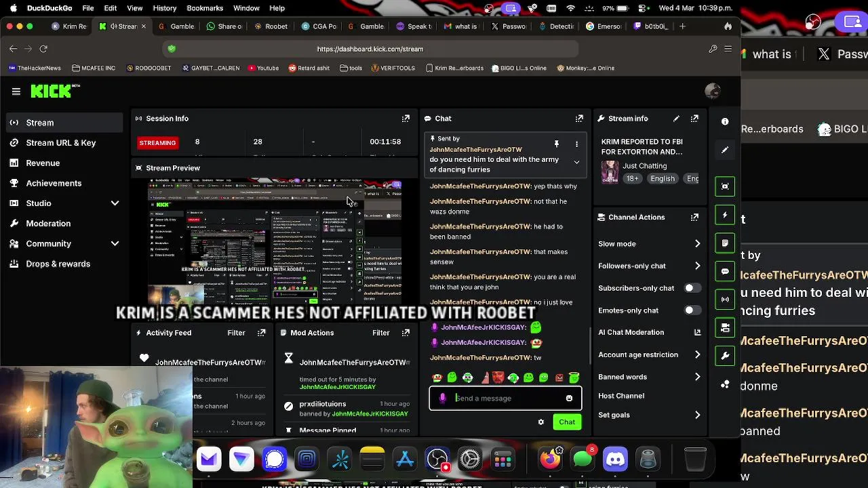
Task: Toggle the broadcast signal sidebar icon
Action: pyautogui.click(x=725, y=299)
